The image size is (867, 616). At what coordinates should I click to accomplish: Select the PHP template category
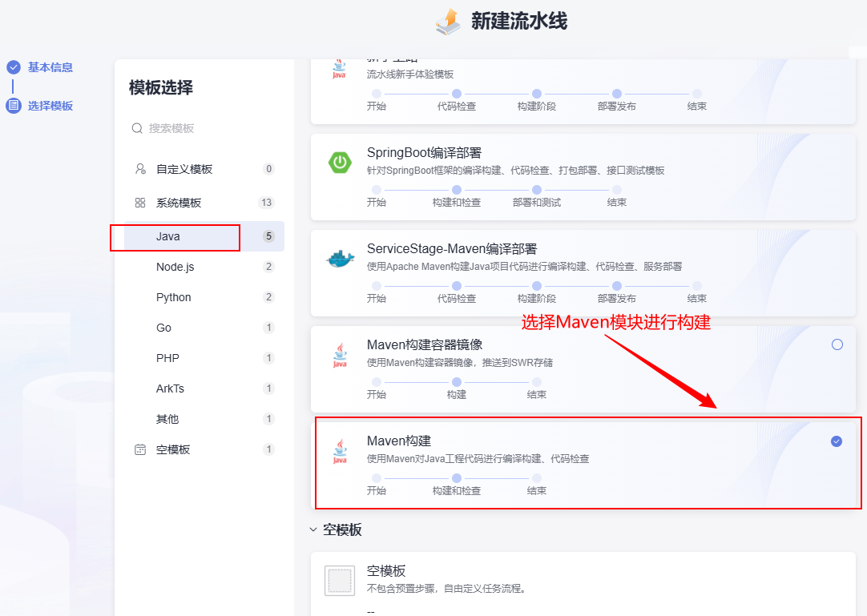[204, 358]
